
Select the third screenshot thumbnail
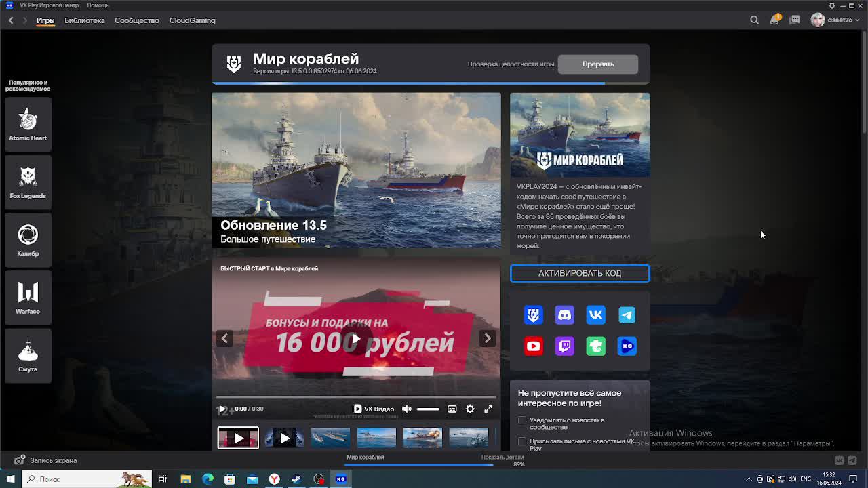(330, 438)
